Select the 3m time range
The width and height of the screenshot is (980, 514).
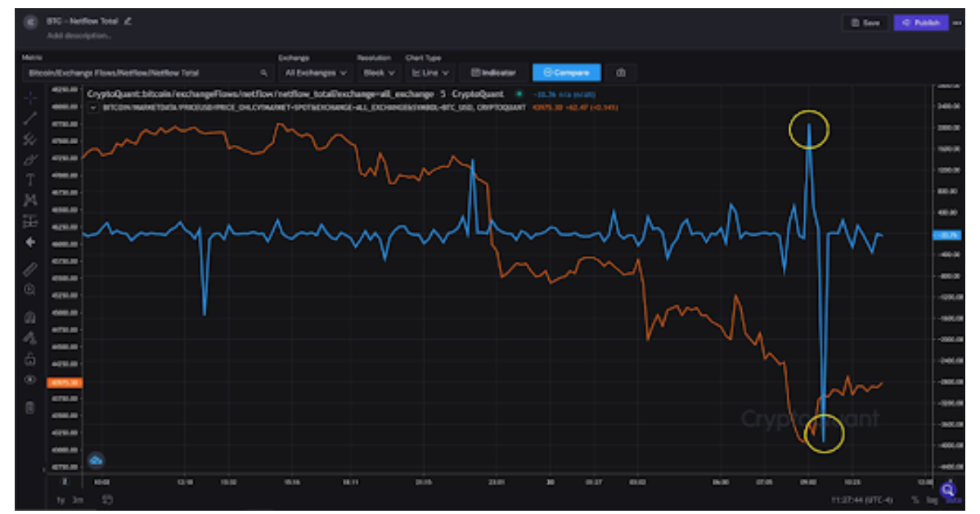78,499
